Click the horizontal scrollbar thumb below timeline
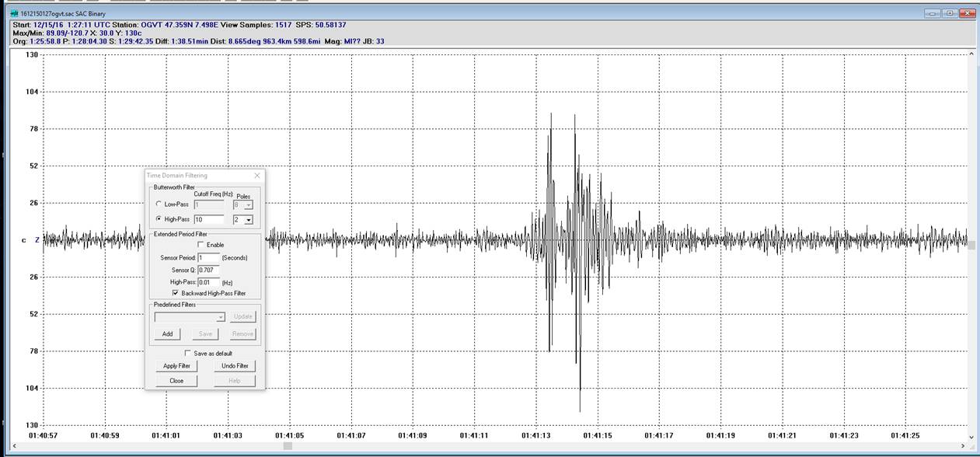The width and height of the screenshot is (980, 457). click(x=288, y=446)
